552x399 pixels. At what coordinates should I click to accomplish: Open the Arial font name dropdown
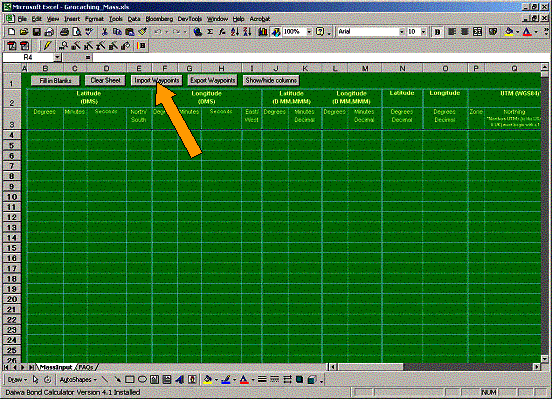coord(401,32)
